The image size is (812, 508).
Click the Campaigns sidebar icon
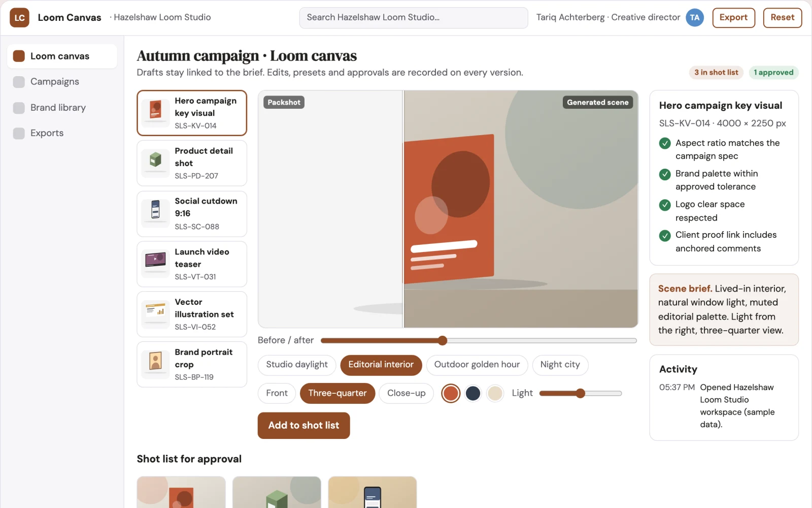pyautogui.click(x=19, y=82)
